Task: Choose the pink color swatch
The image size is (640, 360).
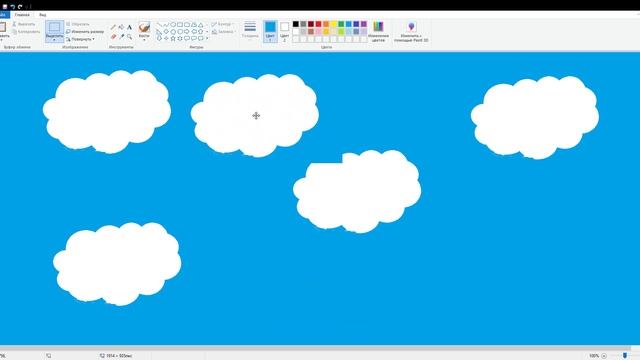Action: (x=318, y=31)
